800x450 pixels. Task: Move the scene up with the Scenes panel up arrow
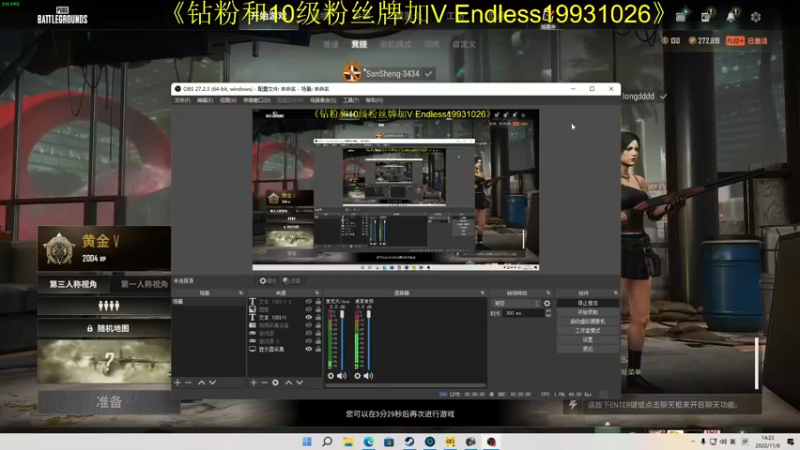pyautogui.click(x=202, y=382)
